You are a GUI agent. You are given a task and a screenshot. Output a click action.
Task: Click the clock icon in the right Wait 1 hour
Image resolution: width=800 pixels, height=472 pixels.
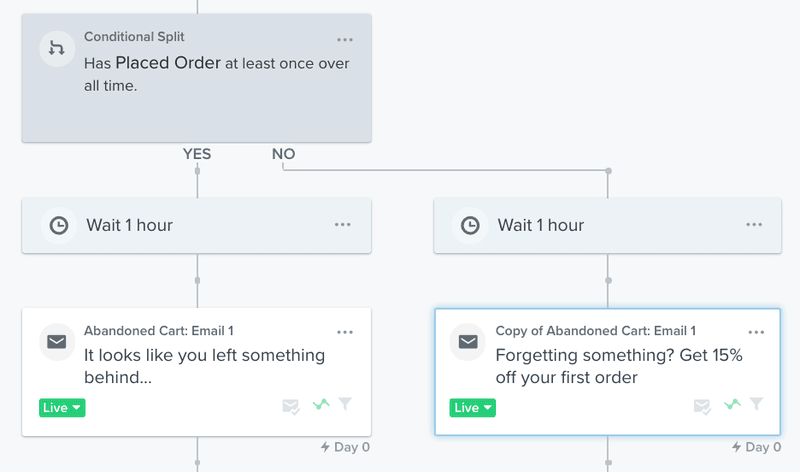click(x=470, y=225)
